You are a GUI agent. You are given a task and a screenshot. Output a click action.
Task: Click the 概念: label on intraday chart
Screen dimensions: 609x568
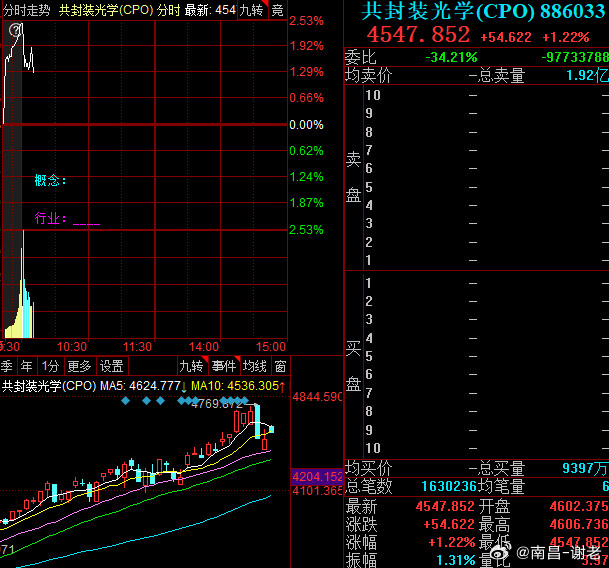pos(50,180)
